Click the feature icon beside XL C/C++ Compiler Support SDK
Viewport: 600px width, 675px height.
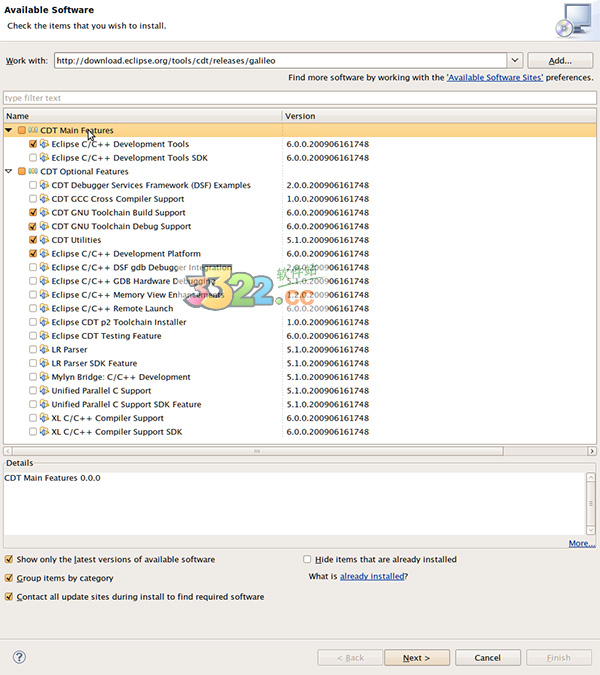(x=44, y=431)
